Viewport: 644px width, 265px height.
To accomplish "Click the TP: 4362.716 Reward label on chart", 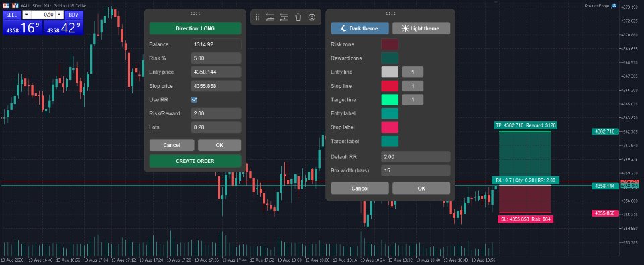I will [x=525, y=125].
